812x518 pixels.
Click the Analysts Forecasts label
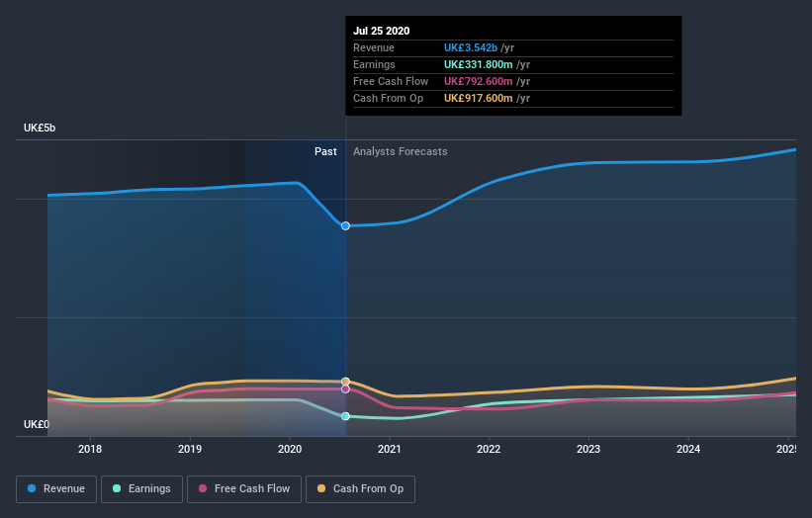[x=401, y=151]
